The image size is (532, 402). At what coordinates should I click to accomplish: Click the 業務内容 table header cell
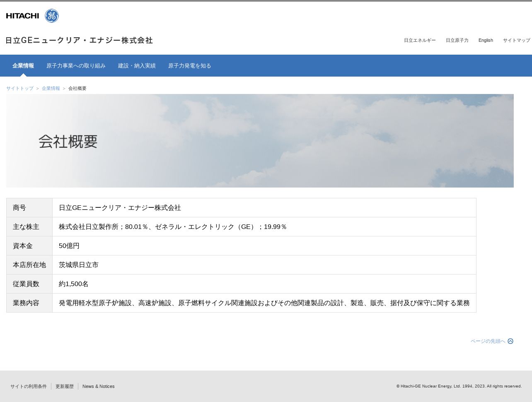(x=29, y=303)
